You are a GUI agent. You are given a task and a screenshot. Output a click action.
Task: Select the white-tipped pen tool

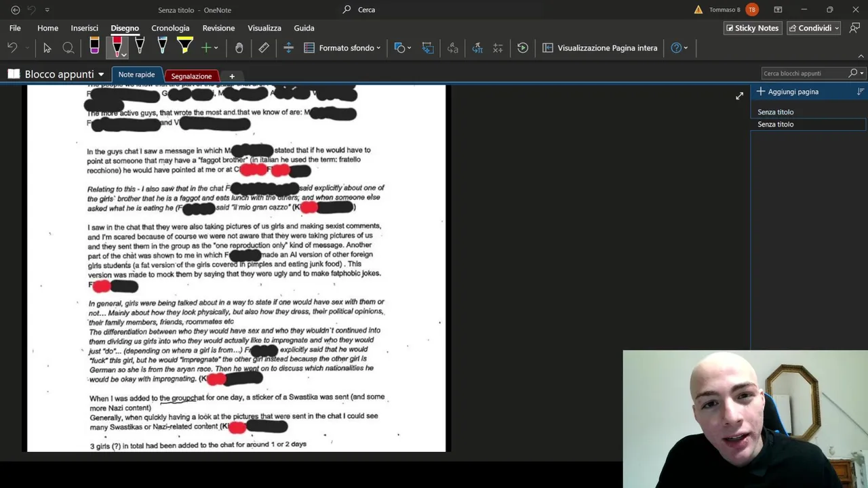click(x=162, y=47)
